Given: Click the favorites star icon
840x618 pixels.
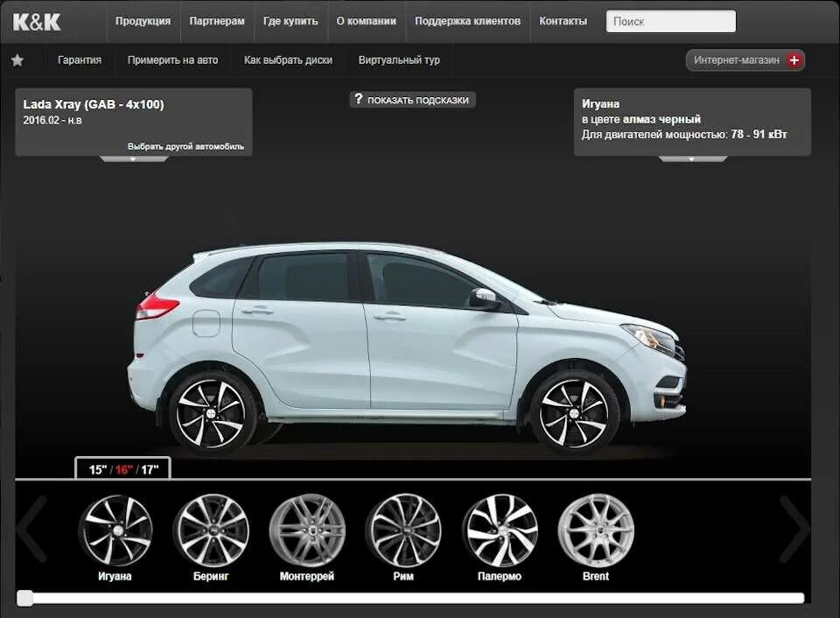Looking at the screenshot, I should coord(17,60).
